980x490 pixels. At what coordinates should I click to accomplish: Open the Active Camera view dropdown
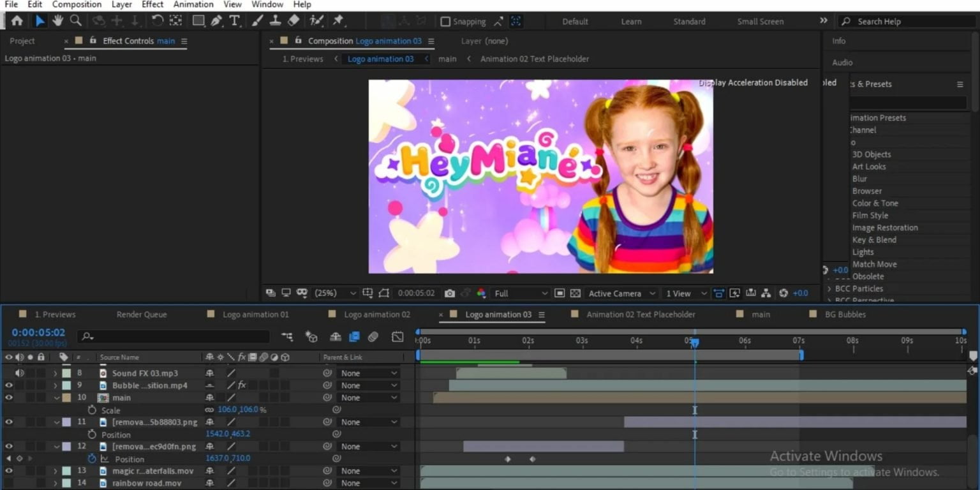(619, 293)
